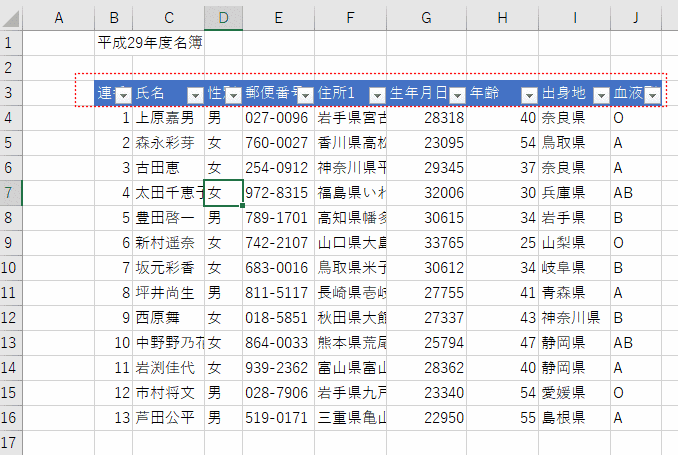
Task: Select the cell containing 上原嘉男
Action: 167,118
